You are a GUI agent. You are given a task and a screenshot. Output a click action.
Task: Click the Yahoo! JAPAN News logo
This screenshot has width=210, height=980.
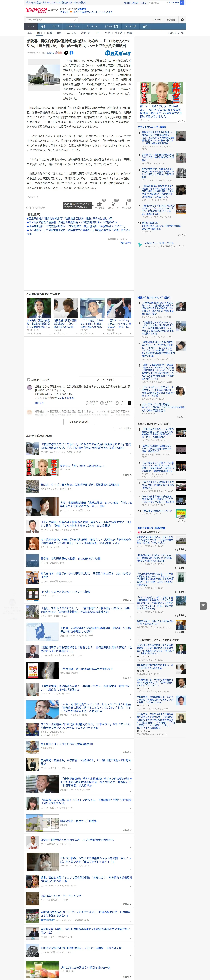pos(42,10)
